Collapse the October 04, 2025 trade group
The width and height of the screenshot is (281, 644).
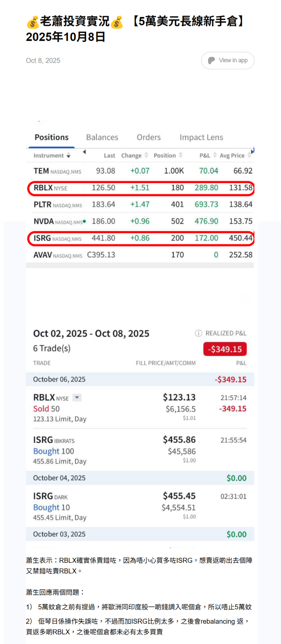140,478
